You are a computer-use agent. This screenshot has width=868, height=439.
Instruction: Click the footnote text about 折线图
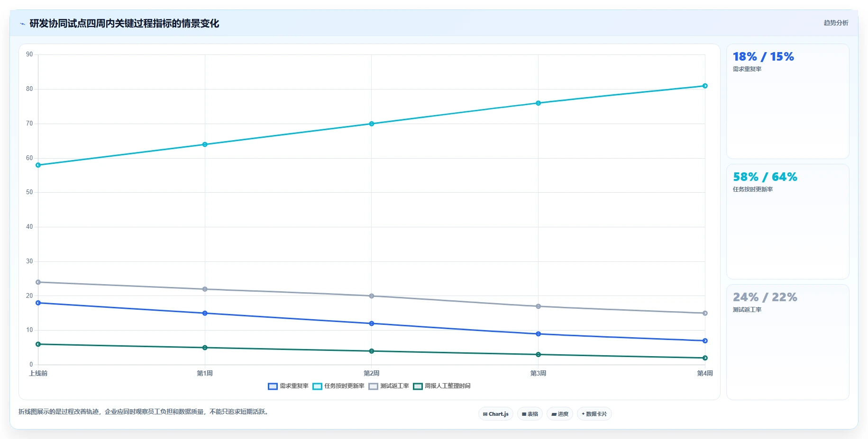click(x=145, y=412)
